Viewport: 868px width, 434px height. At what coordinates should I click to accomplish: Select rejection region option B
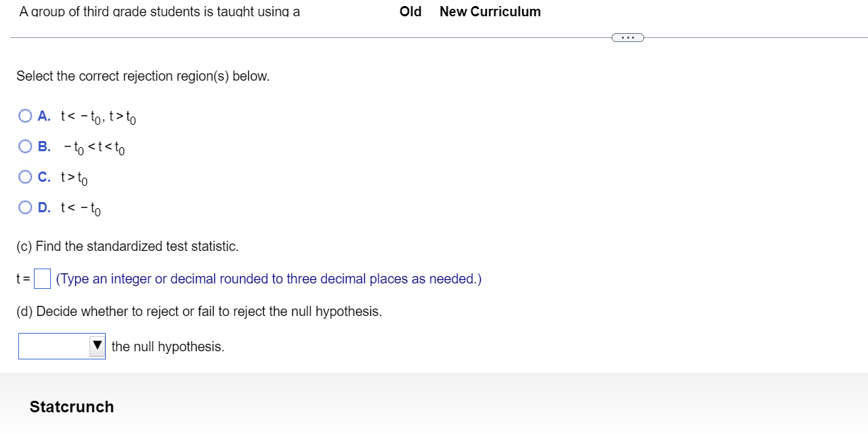pos(24,146)
